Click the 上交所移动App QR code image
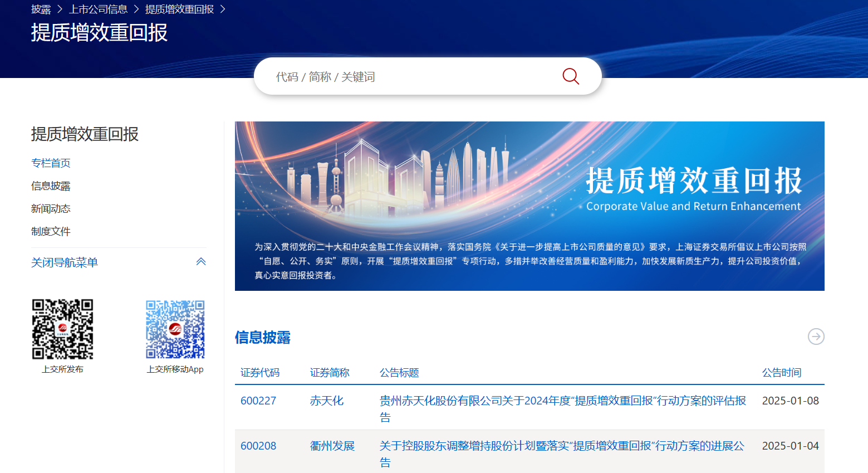Screen dimensions: 868x473 coord(175,329)
